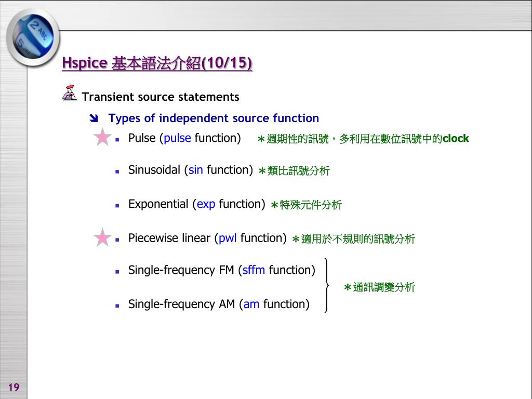Click the note 適用於不規則的訊號分析
The width and height of the screenshot is (532, 399).
[x=353, y=239]
